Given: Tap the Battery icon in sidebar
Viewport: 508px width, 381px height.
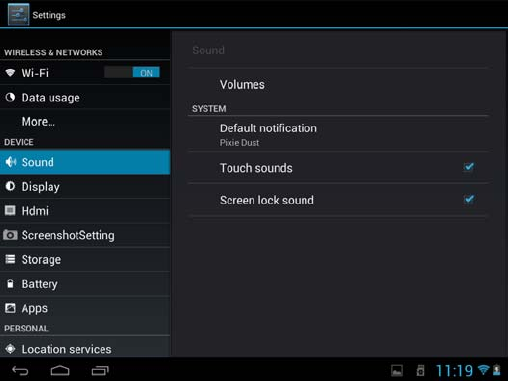Looking at the screenshot, I should pos(10,284).
